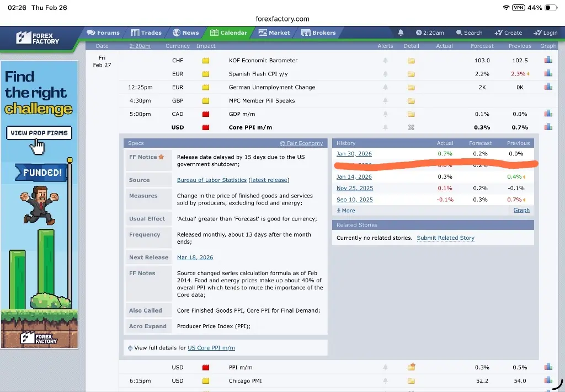Click the notifications bell in navbar
The image size is (565, 392).
pos(401,33)
